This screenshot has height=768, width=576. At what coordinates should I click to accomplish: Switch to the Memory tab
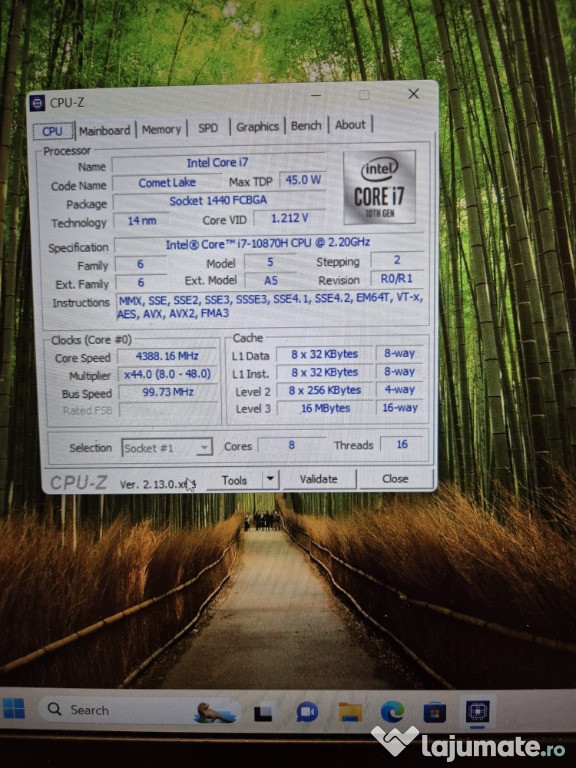click(x=161, y=129)
